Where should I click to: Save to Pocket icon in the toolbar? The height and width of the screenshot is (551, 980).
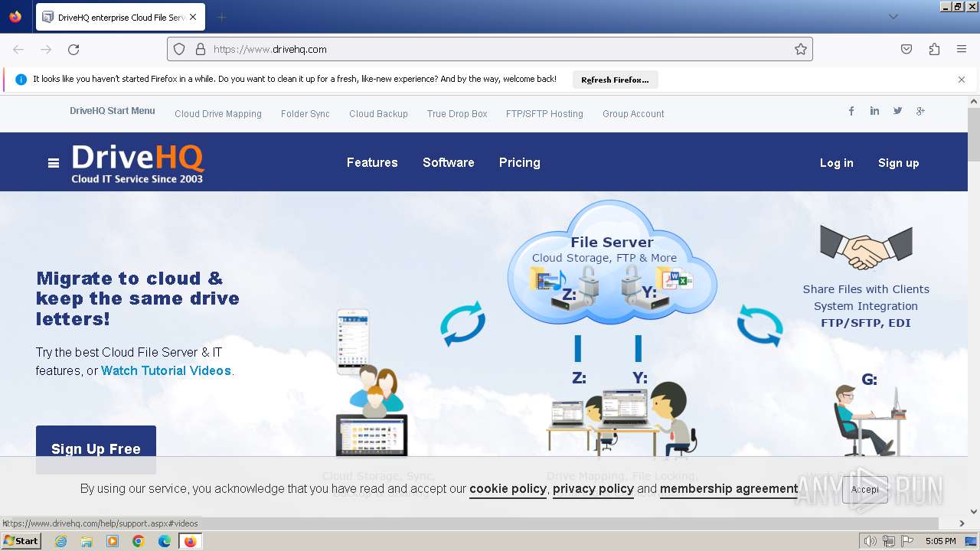(x=906, y=49)
